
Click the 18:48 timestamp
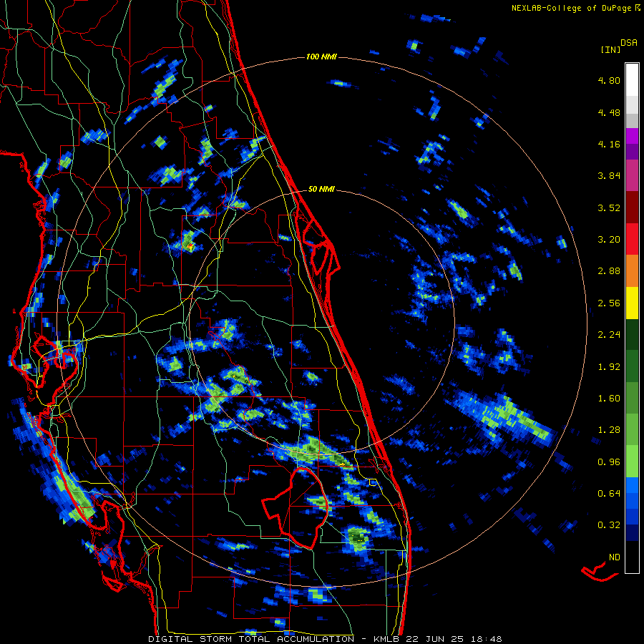tap(485, 639)
